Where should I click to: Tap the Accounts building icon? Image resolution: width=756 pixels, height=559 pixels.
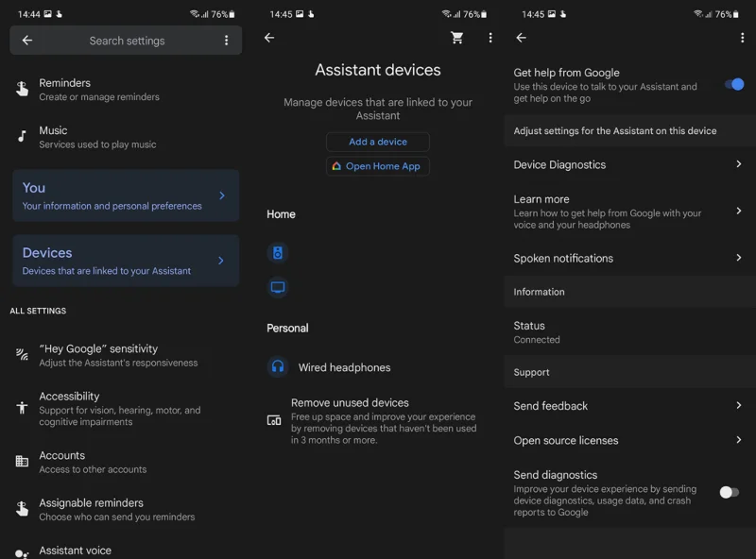[22, 461]
